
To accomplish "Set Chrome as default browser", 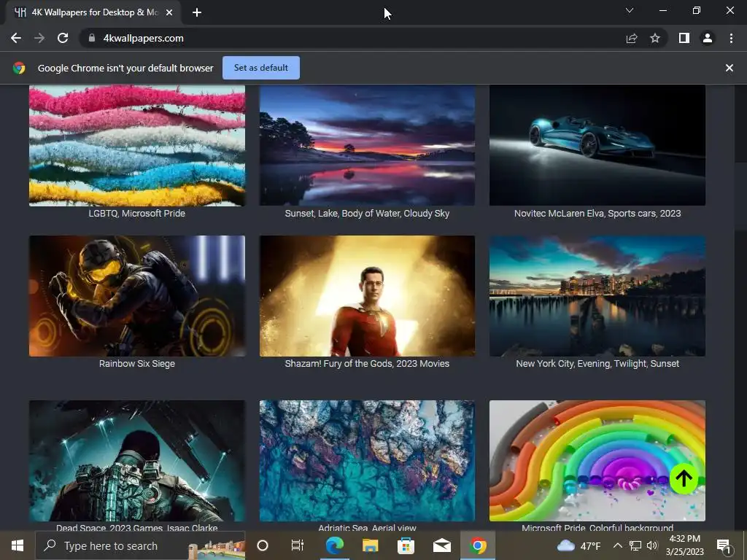I will 261,68.
